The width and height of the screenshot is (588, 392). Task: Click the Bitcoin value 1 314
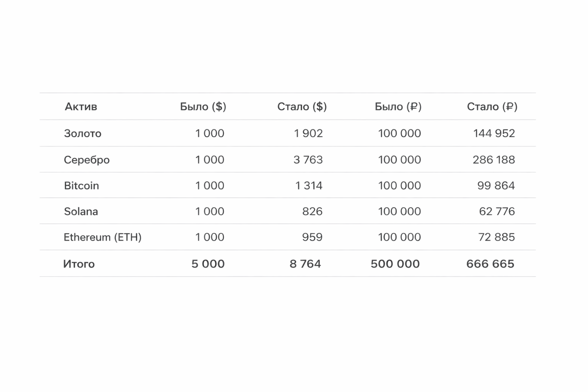pyautogui.click(x=309, y=186)
